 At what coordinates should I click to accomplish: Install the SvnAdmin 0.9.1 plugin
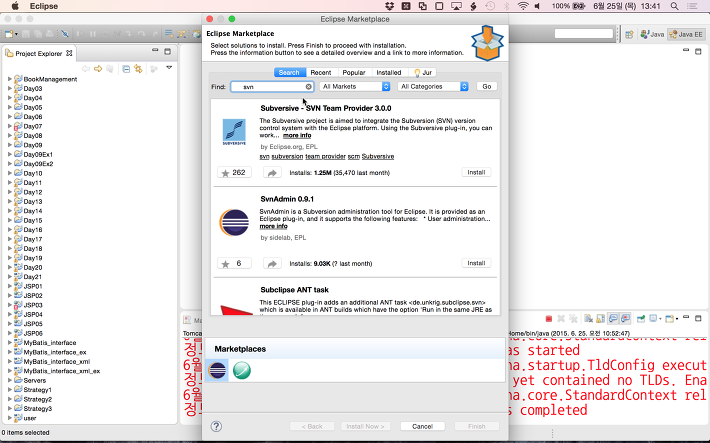(x=476, y=263)
